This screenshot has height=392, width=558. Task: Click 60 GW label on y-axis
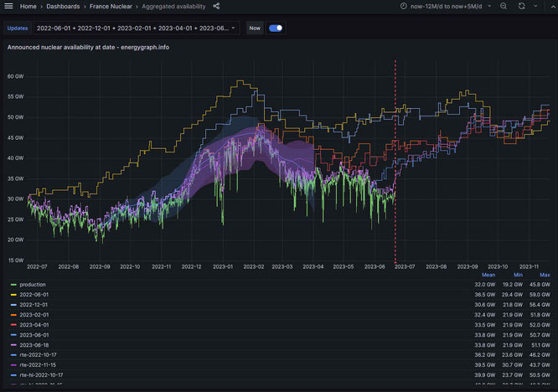tap(15, 76)
